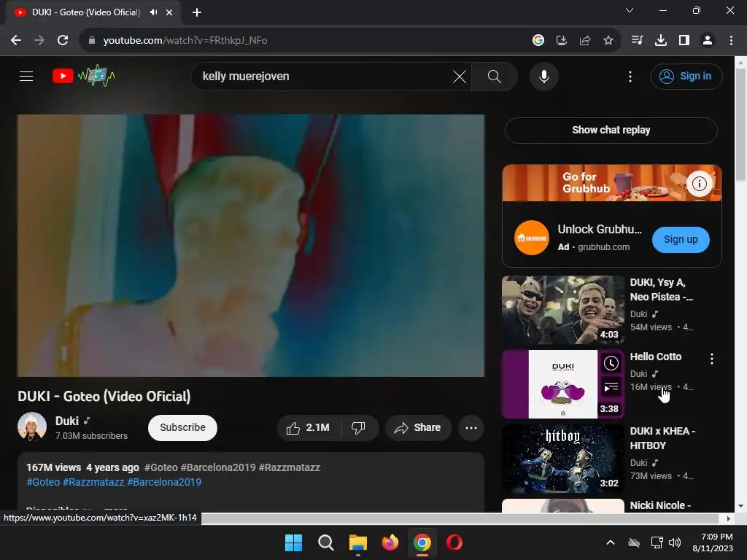The height and width of the screenshot is (560, 747).
Task: Like the video with thumbs up
Action: coord(308,427)
